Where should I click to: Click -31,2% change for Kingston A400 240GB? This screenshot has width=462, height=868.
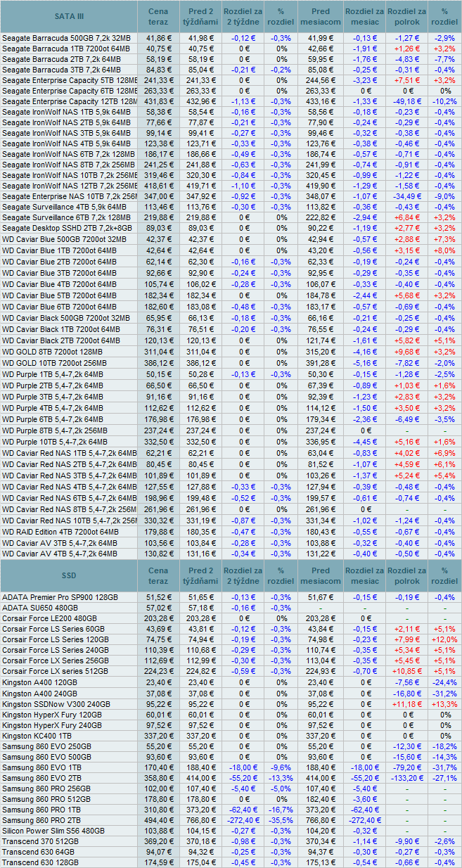point(444,693)
